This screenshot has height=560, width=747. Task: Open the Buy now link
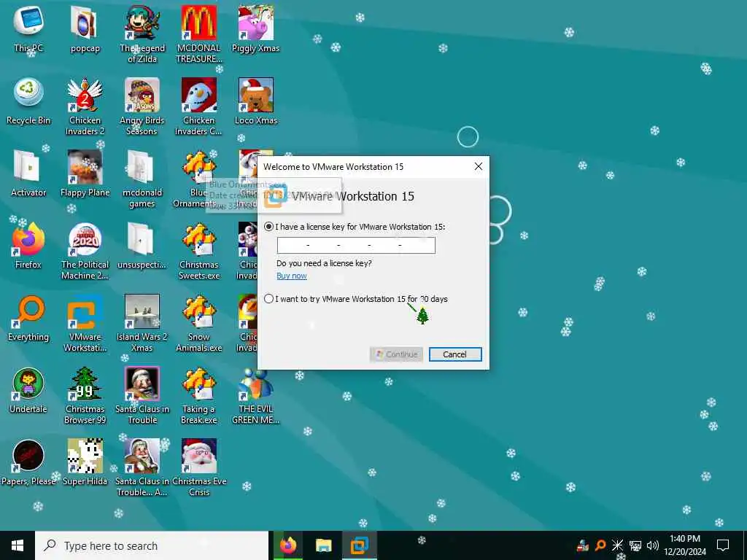[x=292, y=276]
